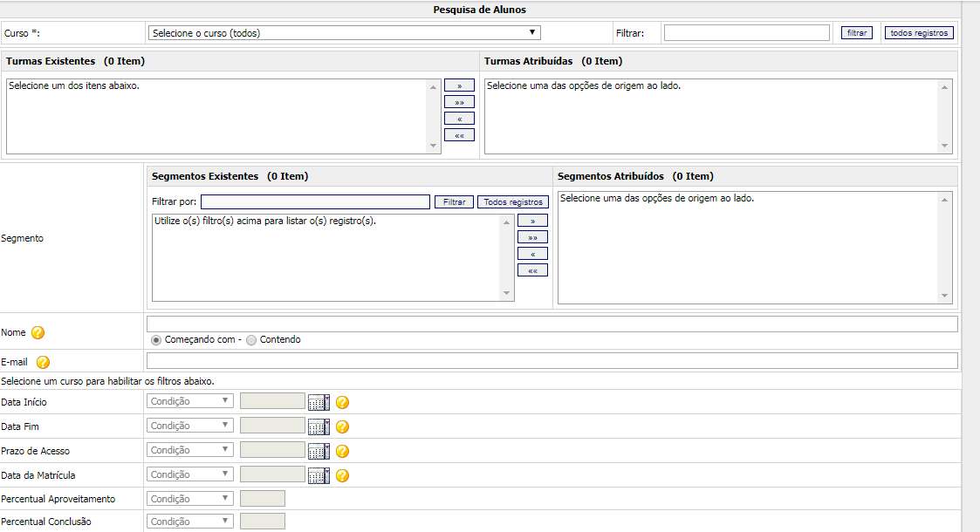Open the calendar picker for Data Fim
Screen dimensions: 980x532
tap(319, 426)
